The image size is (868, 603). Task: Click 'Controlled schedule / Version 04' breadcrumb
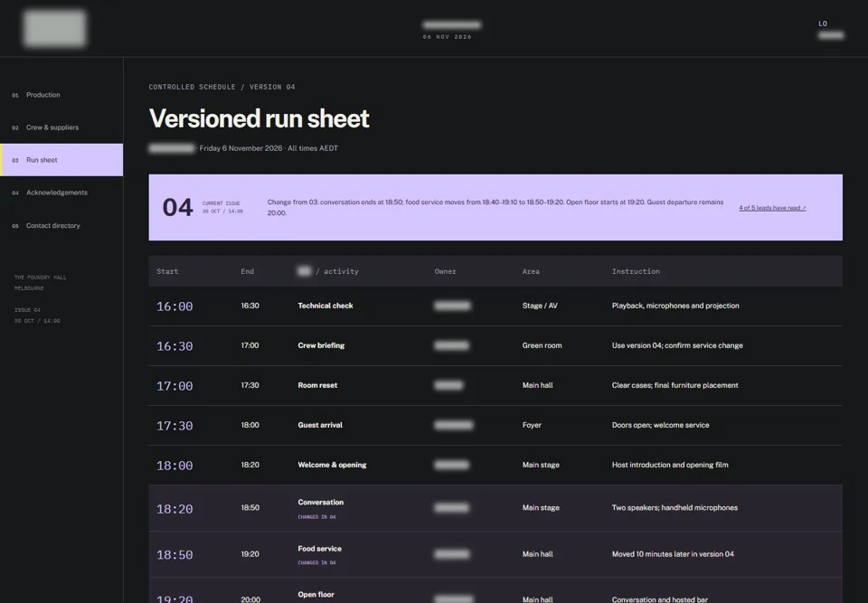click(x=222, y=87)
